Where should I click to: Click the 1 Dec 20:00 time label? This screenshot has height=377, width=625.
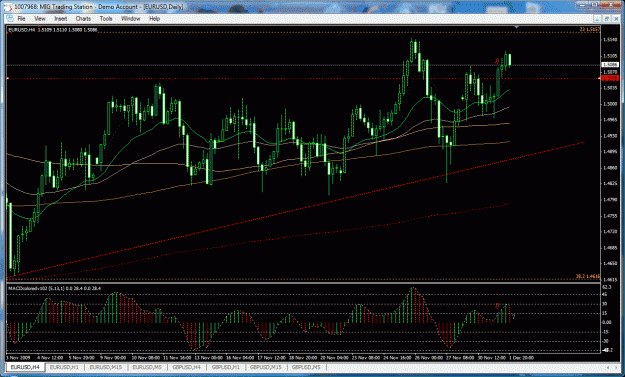521,358
